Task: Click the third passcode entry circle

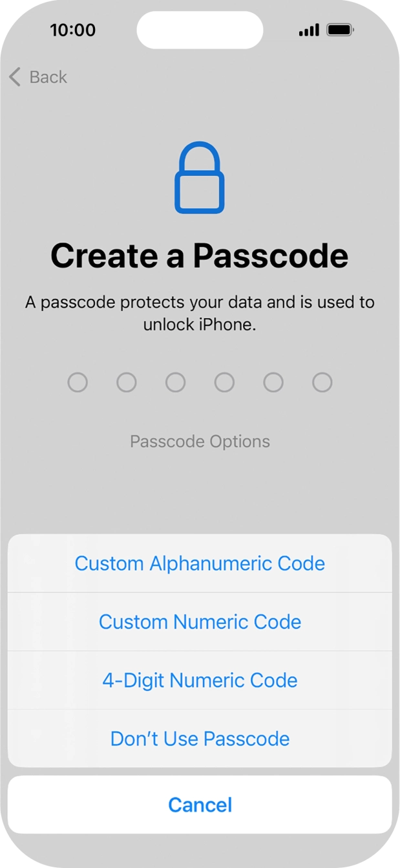Action: click(176, 382)
